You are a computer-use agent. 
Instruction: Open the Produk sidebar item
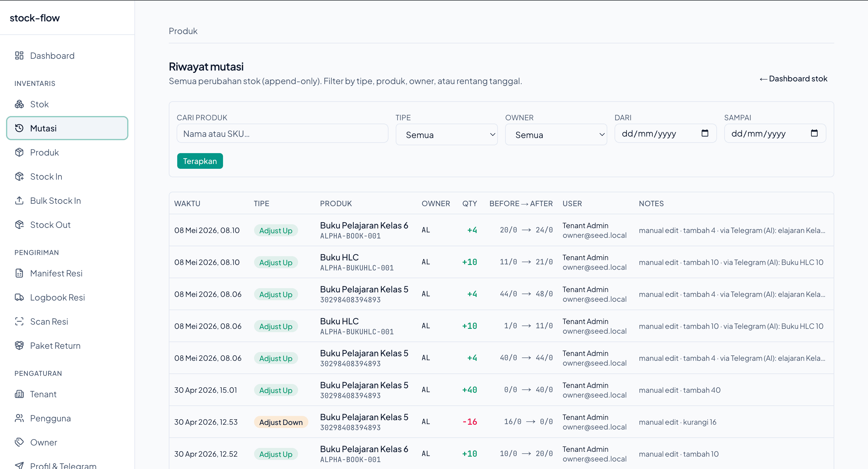67,152
